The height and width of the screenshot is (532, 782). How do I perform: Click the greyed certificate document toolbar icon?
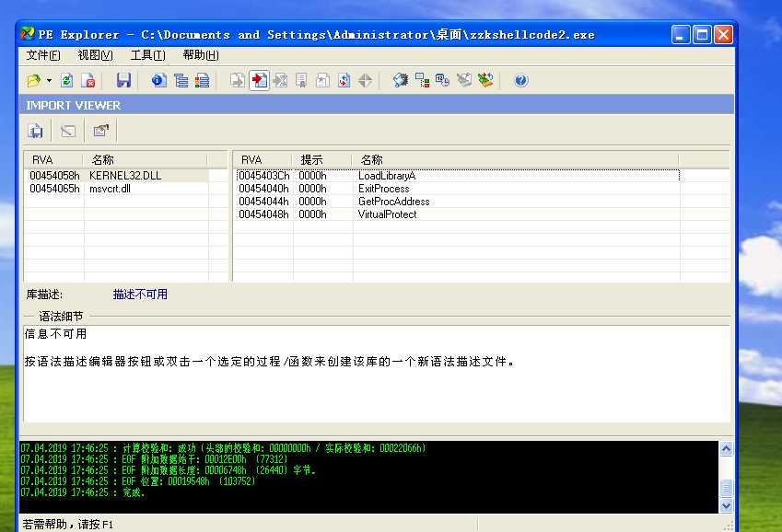pyautogui.click(x=301, y=80)
